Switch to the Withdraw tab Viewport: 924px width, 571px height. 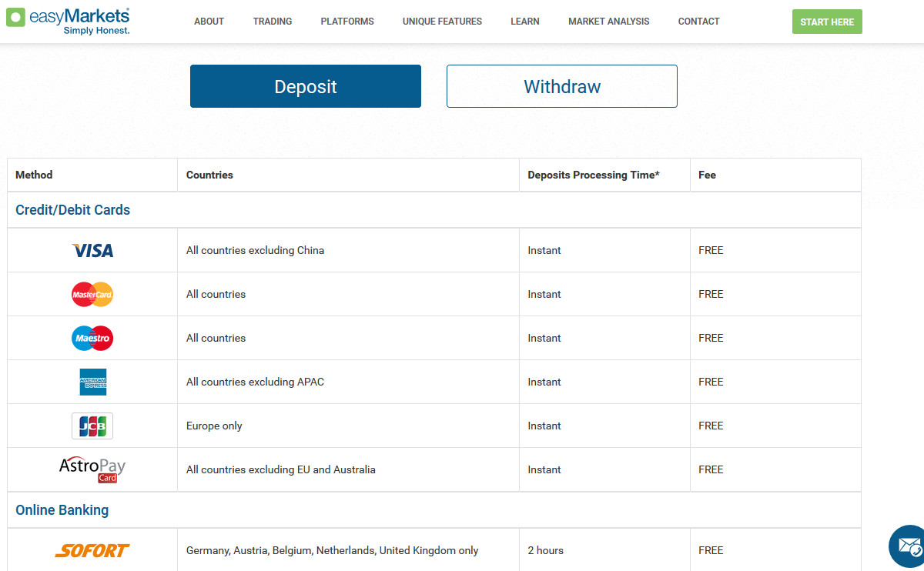pyautogui.click(x=562, y=86)
